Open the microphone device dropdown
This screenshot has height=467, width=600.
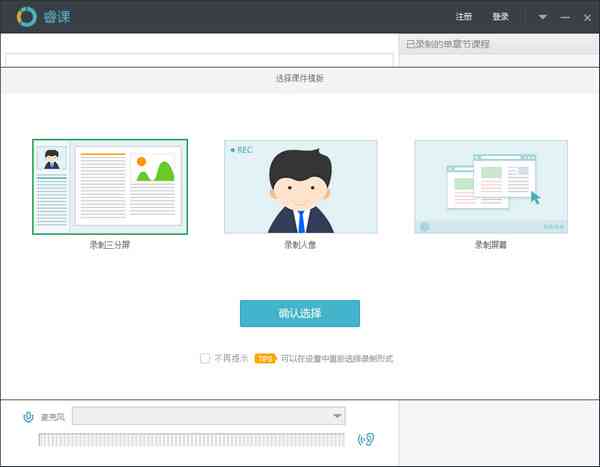pos(209,416)
